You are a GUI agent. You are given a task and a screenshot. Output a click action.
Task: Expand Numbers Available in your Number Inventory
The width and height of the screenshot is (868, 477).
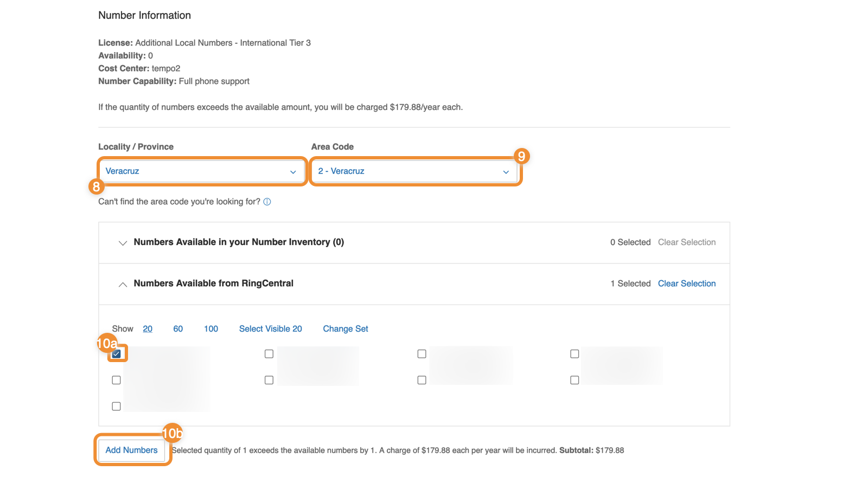tap(123, 243)
